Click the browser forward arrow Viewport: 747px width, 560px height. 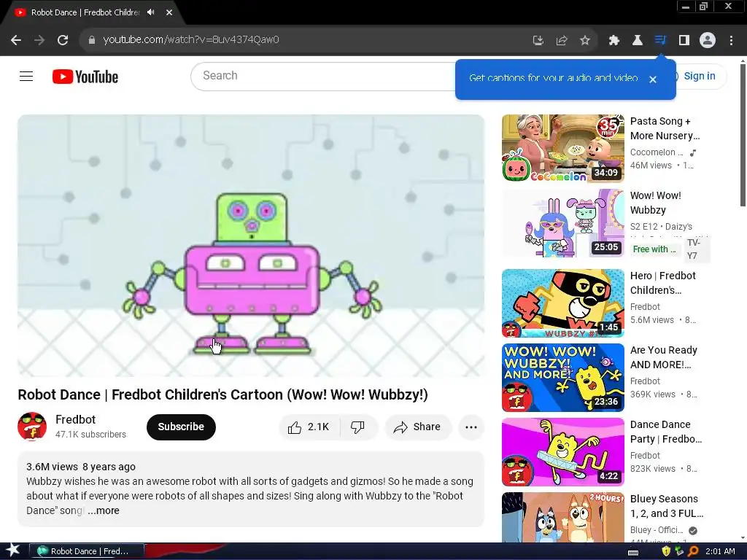tap(39, 40)
